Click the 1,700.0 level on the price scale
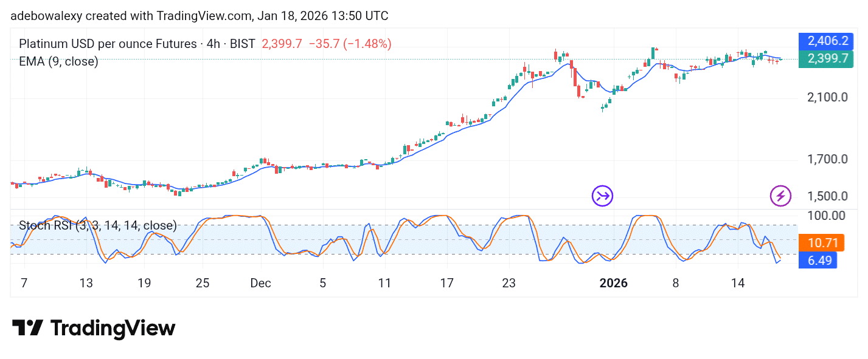The height and width of the screenshot is (359, 868). coord(829,159)
